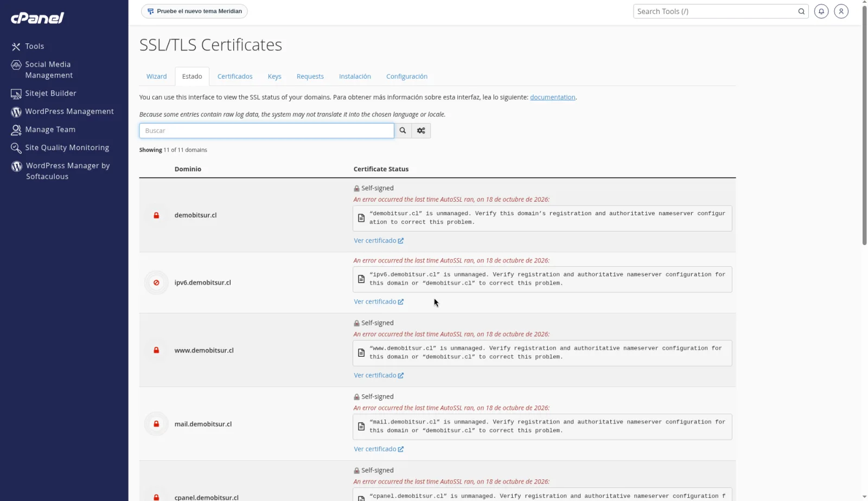Image resolution: width=868 pixels, height=501 pixels.
Task: Click the cPanel logo
Action: (x=37, y=18)
